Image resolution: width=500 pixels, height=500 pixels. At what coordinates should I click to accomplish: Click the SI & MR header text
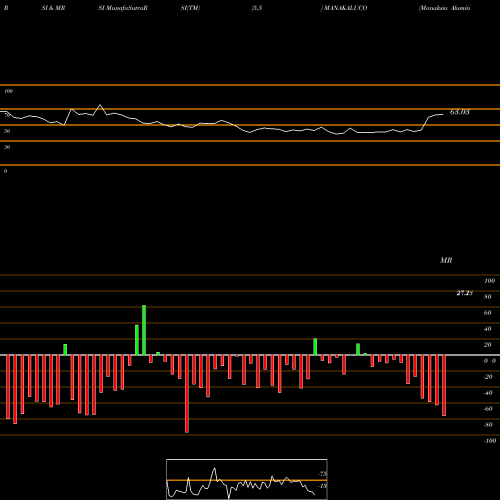pos(53,8)
